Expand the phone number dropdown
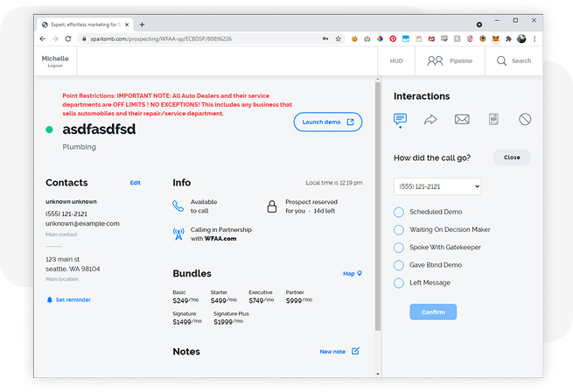 pos(437,186)
